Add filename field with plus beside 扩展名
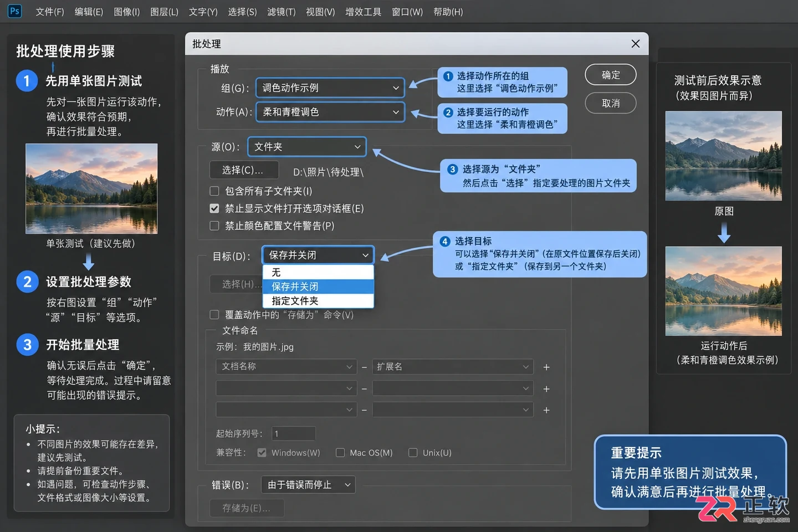 click(x=546, y=367)
